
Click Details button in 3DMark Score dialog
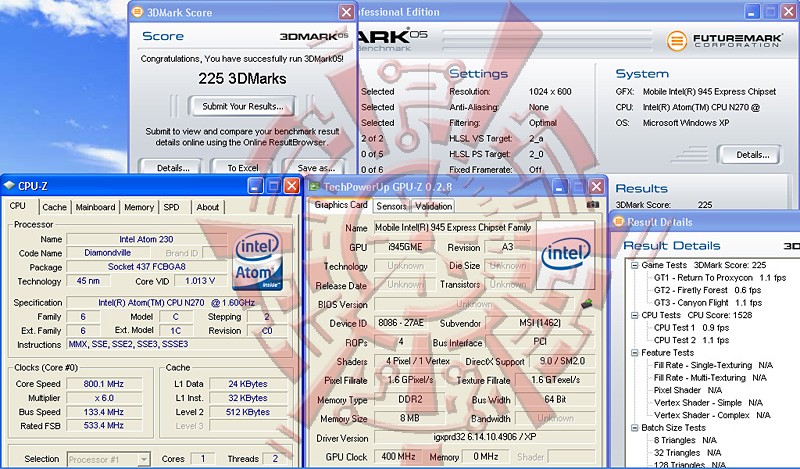tap(173, 167)
